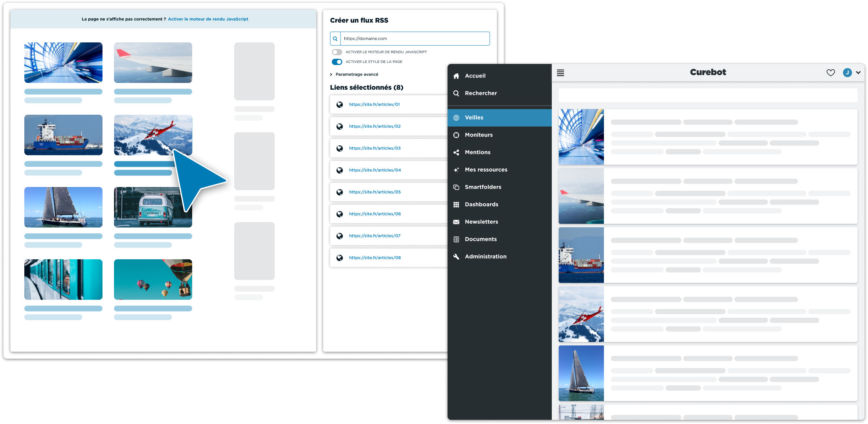This screenshot has width=868, height=424.
Task: Click globe icon beside articles/06 link
Action: point(340,214)
